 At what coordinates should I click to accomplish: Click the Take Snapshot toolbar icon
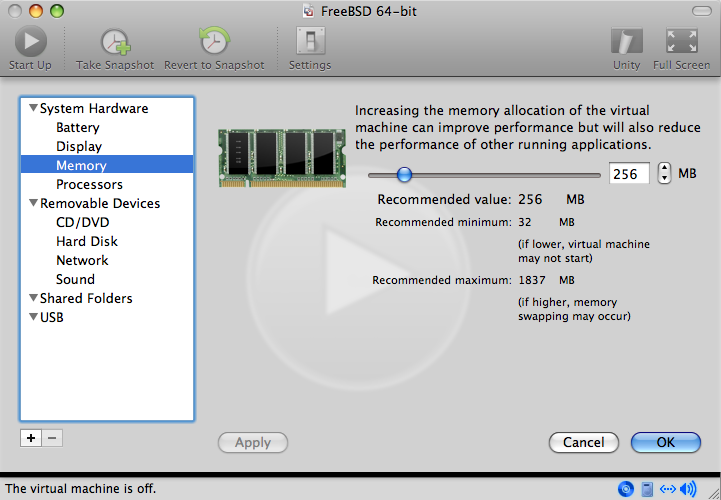(x=115, y=42)
